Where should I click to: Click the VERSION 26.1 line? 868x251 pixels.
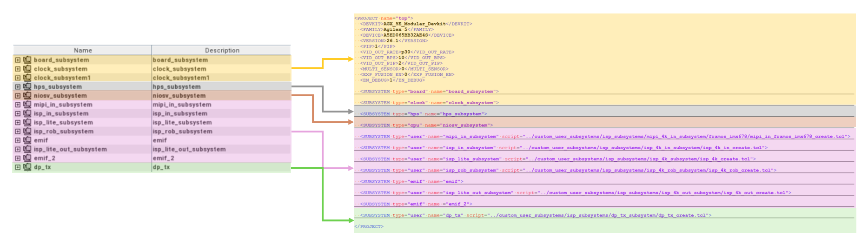(x=394, y=41)
